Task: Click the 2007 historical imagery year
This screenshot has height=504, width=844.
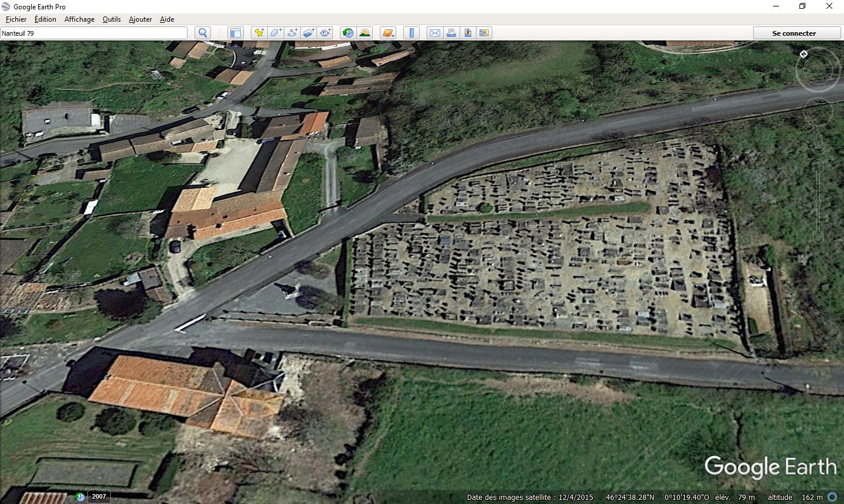Action: [x=99, y=496]
